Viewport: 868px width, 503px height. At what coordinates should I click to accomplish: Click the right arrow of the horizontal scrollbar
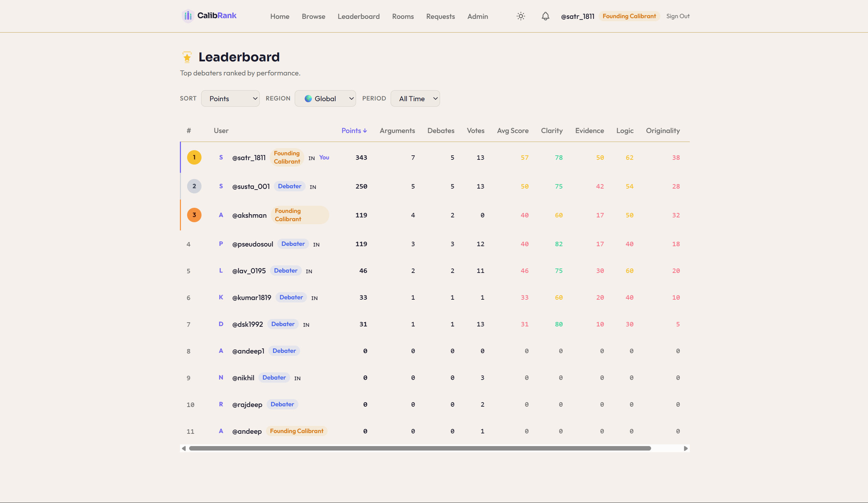685,448
